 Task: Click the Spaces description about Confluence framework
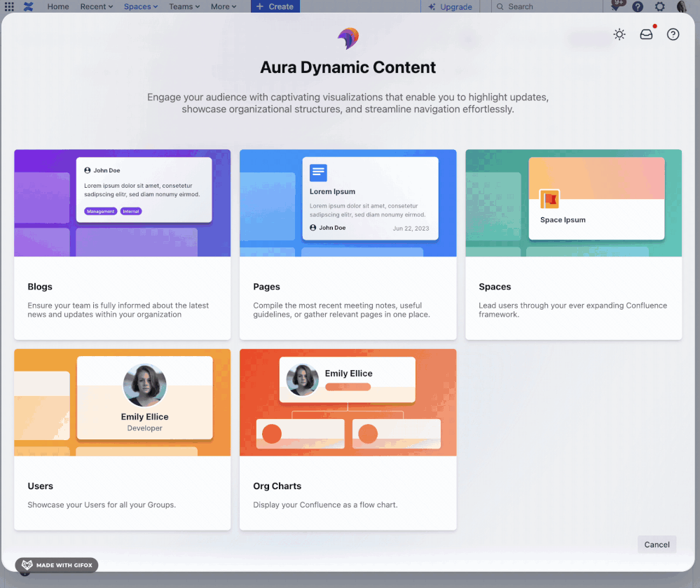click(x=572, y=310)
